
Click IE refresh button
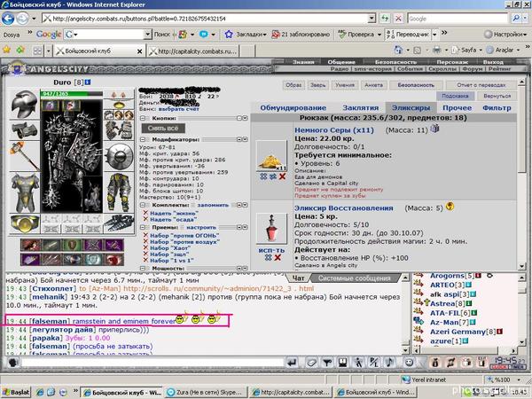coord(385,19)
